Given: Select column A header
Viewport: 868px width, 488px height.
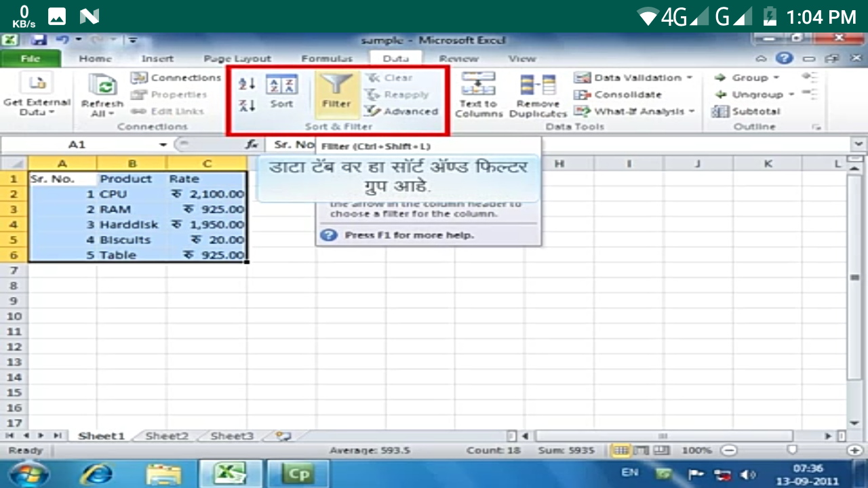Looking at the screenshot, I should tap(62, 163).
